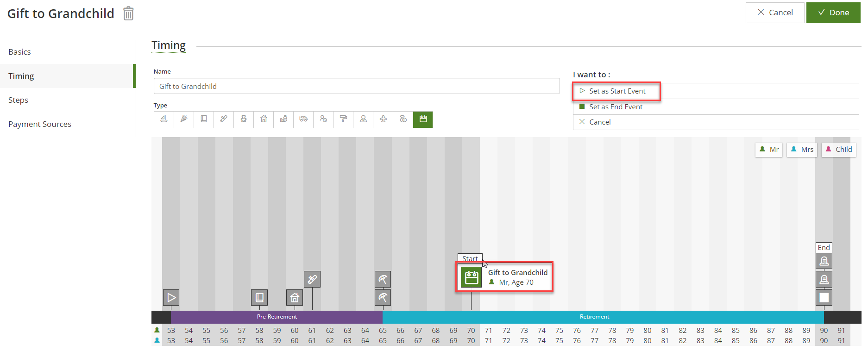Viewport: 868px width, 351px height.
Task: Click the Name input field
Action: 356,86
